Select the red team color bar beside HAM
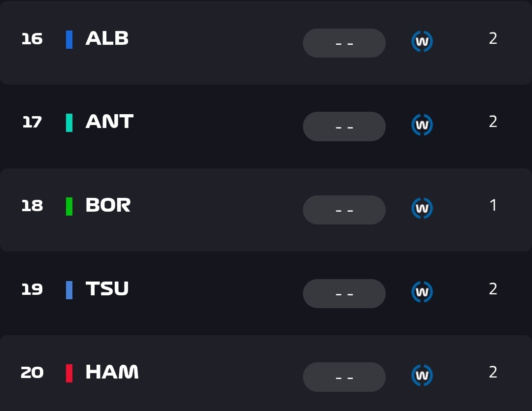This screenshot has height=411, width=532. point(69,373)
